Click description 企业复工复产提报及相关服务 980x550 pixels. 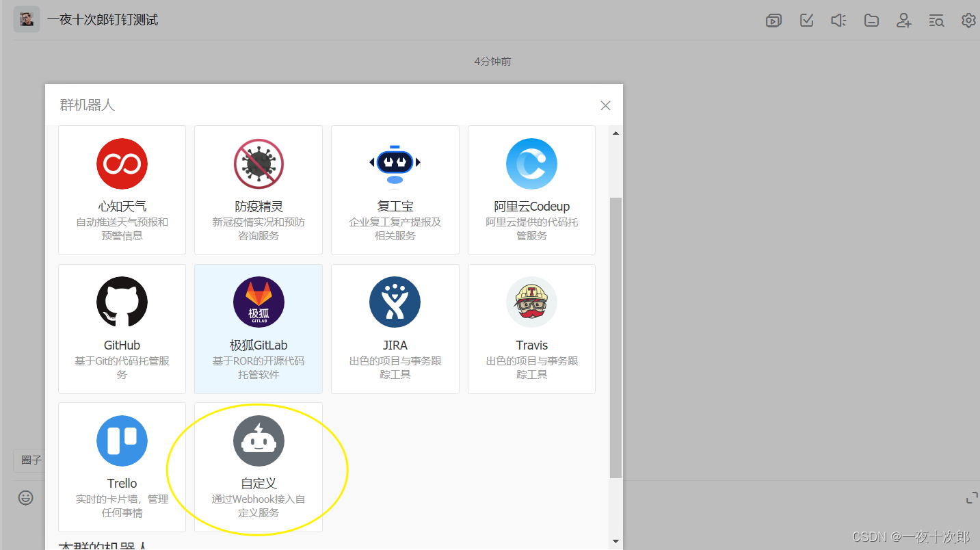[395, 229]
